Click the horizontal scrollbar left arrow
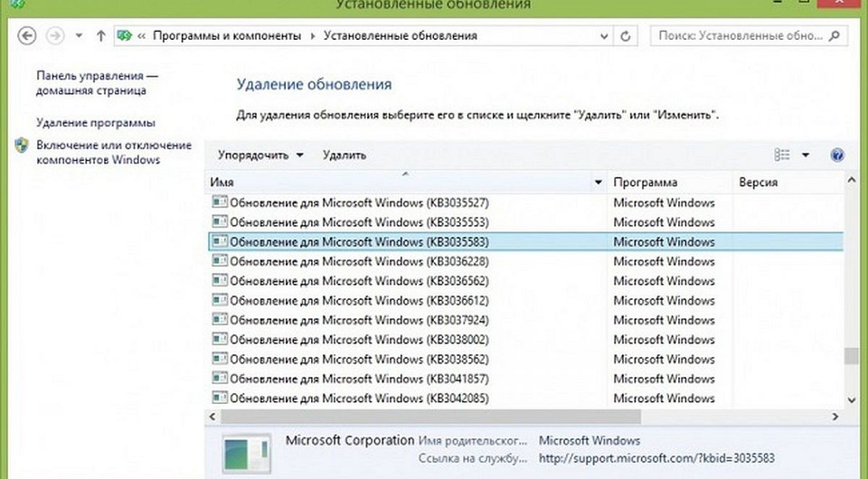This screenshot has width=868, height=479. tap(212, 416)
